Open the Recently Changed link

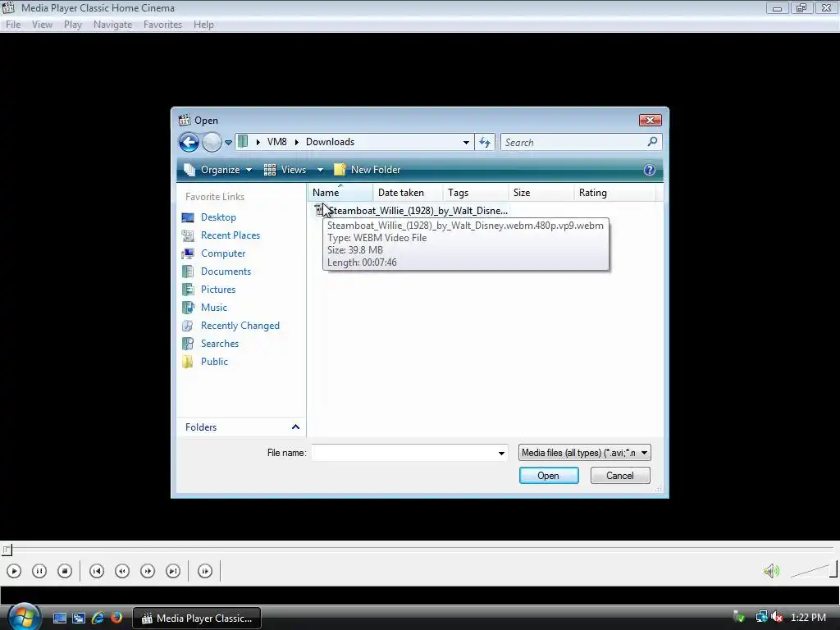[x=240, y=326]
